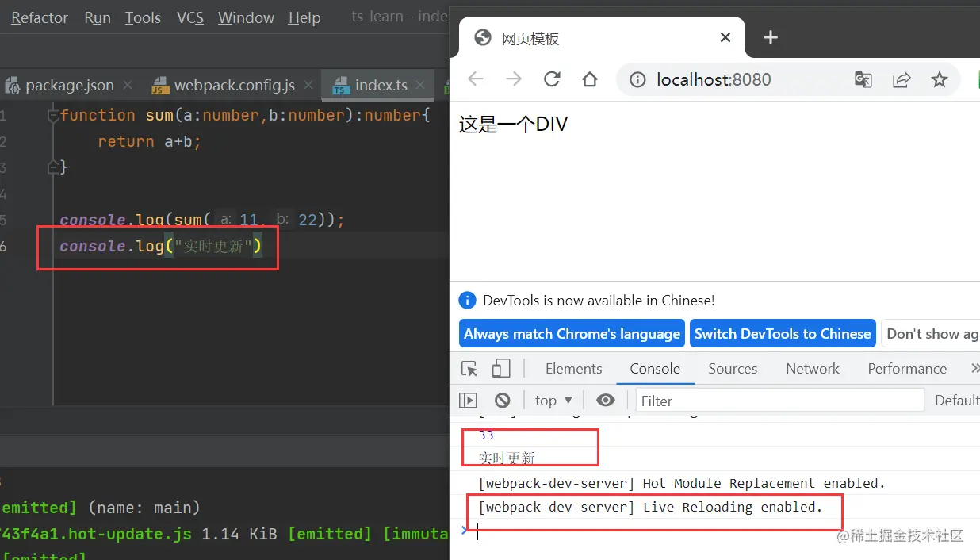980x560 pixels.
Task: Activate the DevTools element inspector icon
Action: [469, 369]
